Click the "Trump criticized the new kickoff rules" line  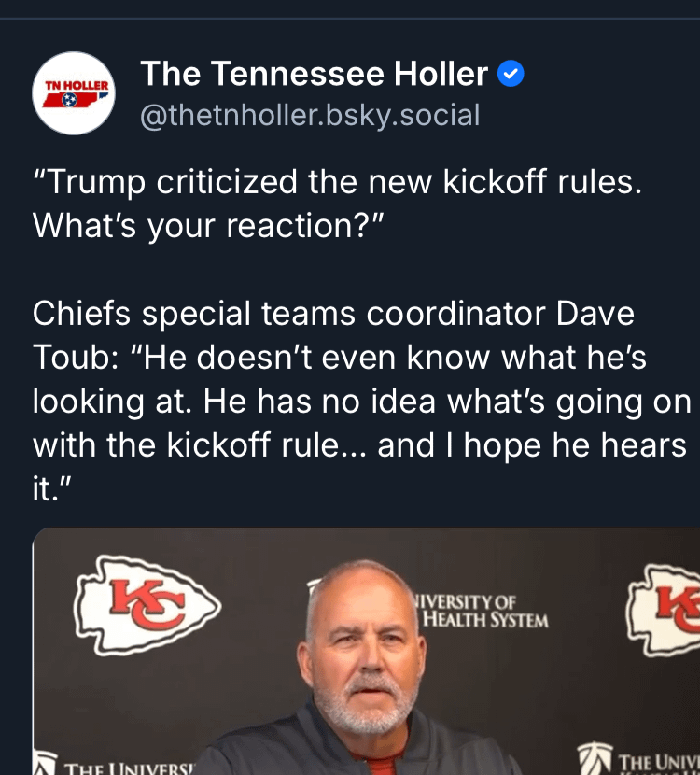point(337,181)
